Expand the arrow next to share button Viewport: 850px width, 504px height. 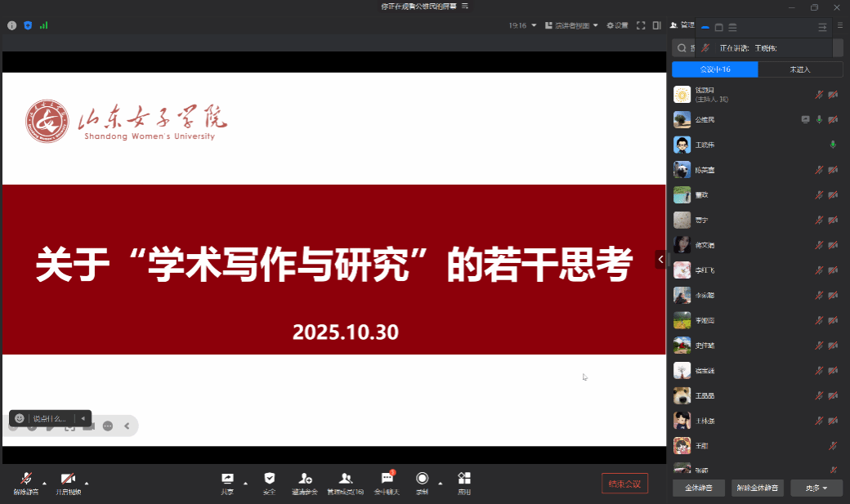point(245,482)
